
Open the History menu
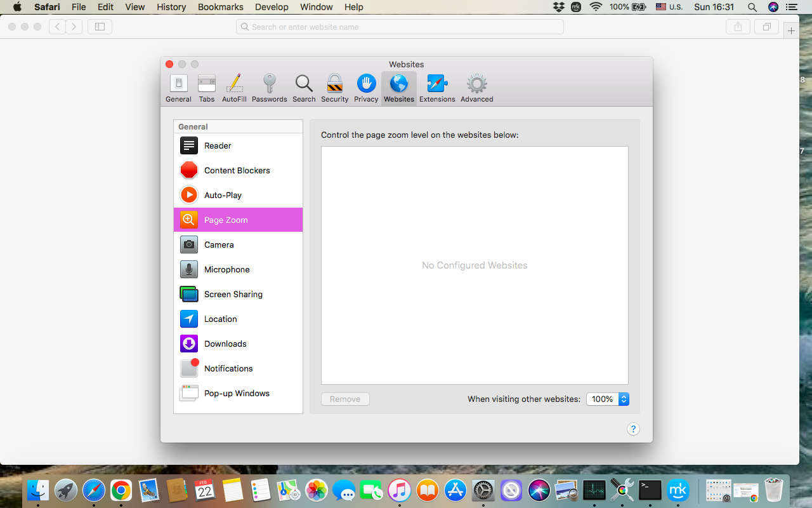point(171,7)
